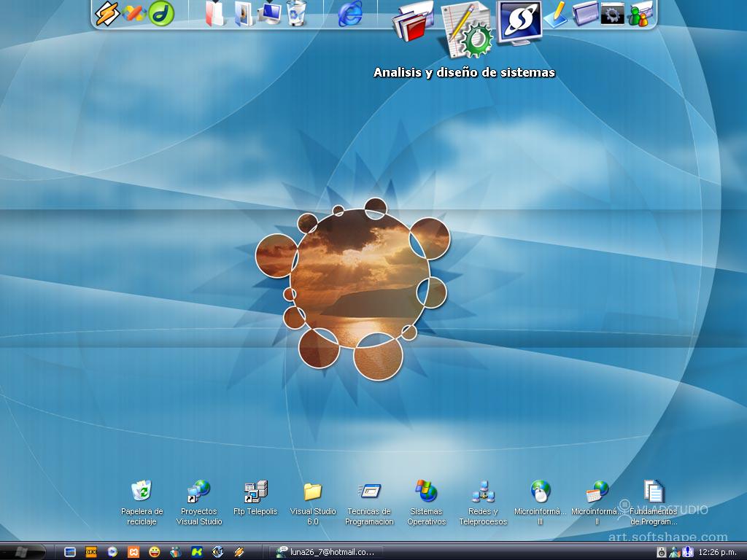Open the red-bookmarked folder dock icon
This screenshot has width=747, height=560.
tap(215, 13)
